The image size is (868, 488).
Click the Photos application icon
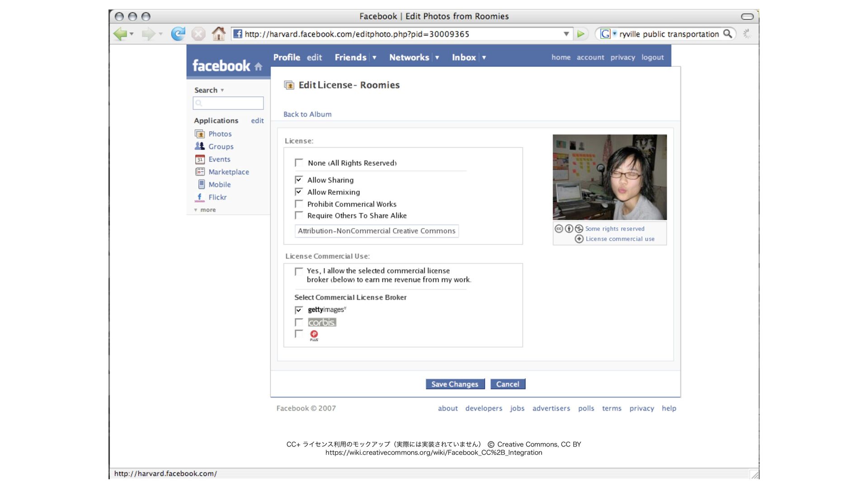click(200, 134)
